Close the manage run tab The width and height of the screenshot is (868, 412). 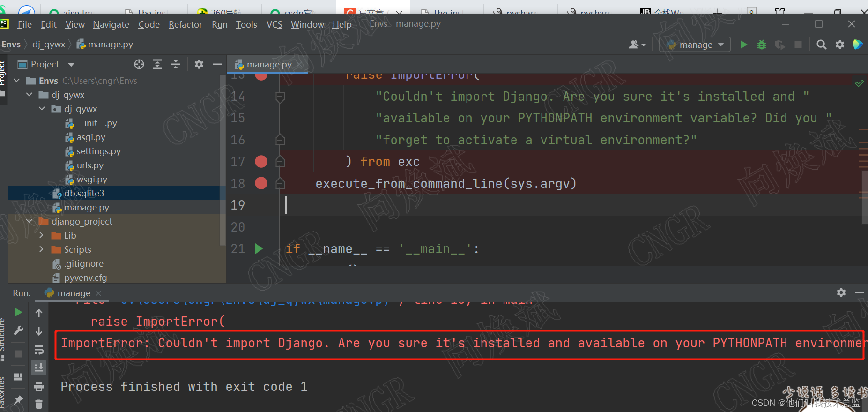pyautogui.click(x=98, y=293)
